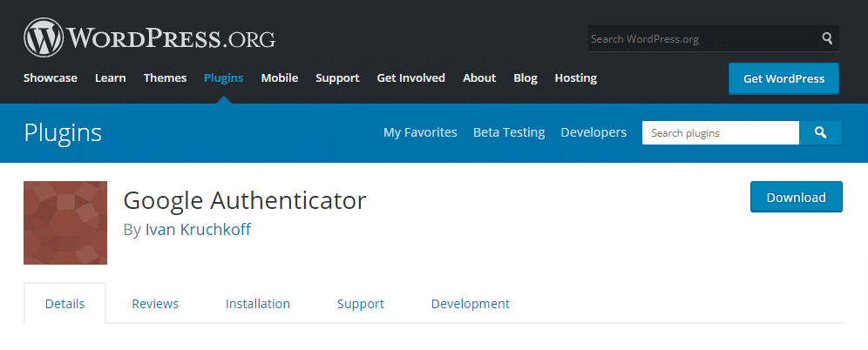Click the Plugins heading in the blue banner

[63, 132]
